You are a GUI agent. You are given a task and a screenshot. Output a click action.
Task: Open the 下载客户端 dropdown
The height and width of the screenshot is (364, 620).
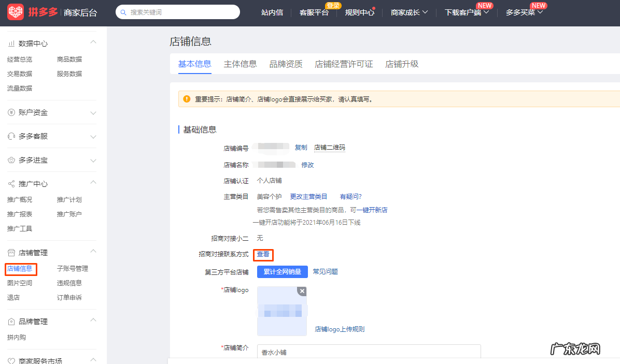pyautogui.click(x=466, y=11)
